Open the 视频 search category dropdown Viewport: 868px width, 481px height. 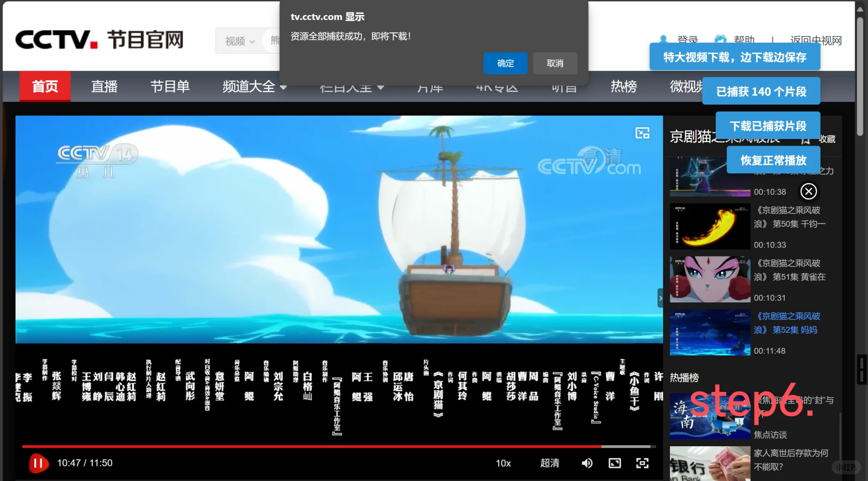click(240, 41)
